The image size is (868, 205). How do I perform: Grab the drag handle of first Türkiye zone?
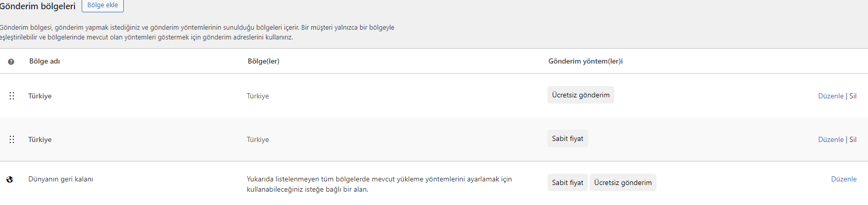(12, 96)
